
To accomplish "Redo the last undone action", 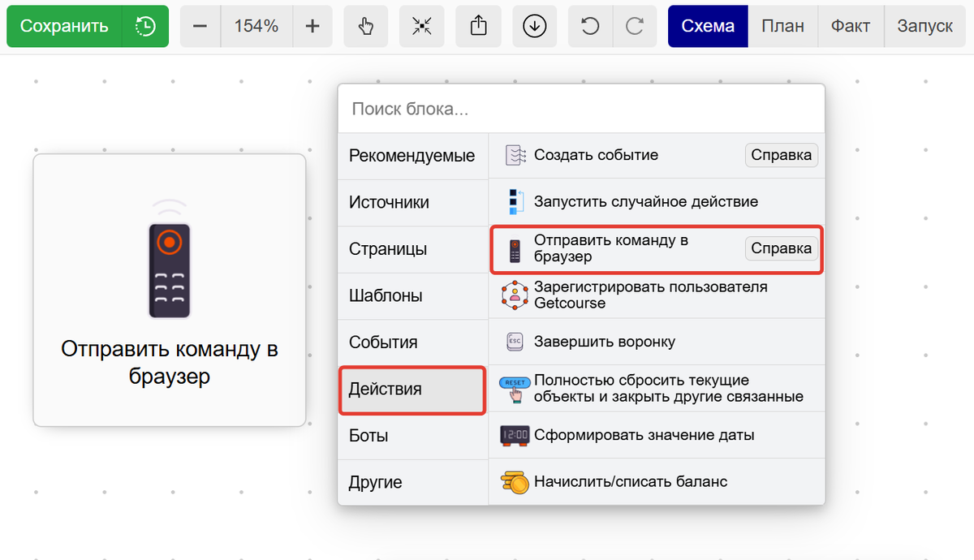I will 635,26.
